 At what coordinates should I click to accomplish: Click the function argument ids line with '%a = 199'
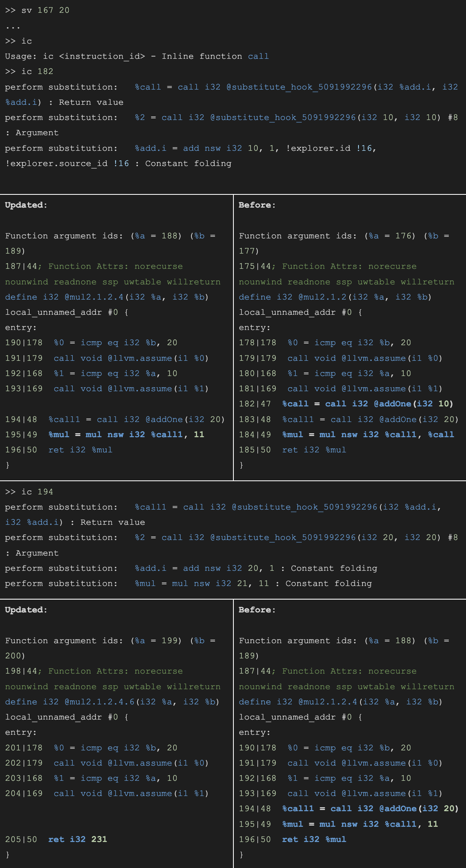pos(110,640)
